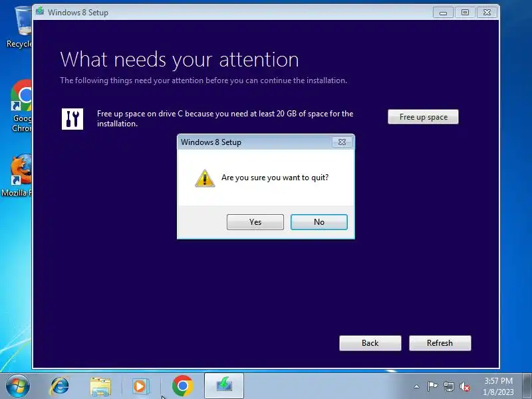532x399 pixels.
Task: Close the quit confirmation dialog
Action: [342, 142]
